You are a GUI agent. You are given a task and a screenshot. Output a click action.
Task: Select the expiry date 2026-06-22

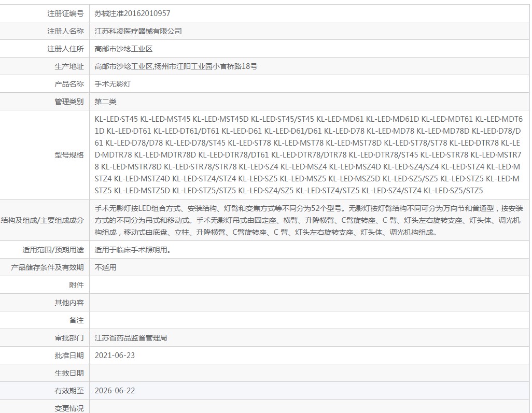pyautogui.click(x=115, y=391)
